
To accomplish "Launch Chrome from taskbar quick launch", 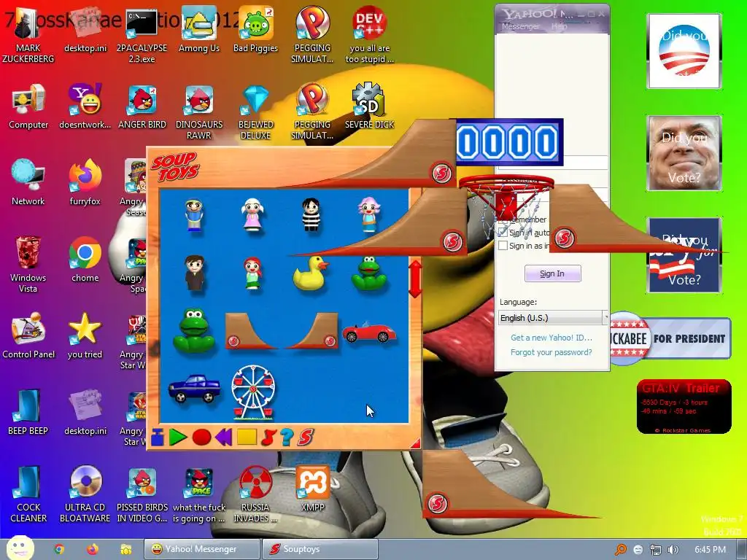I will pos(60,549).
